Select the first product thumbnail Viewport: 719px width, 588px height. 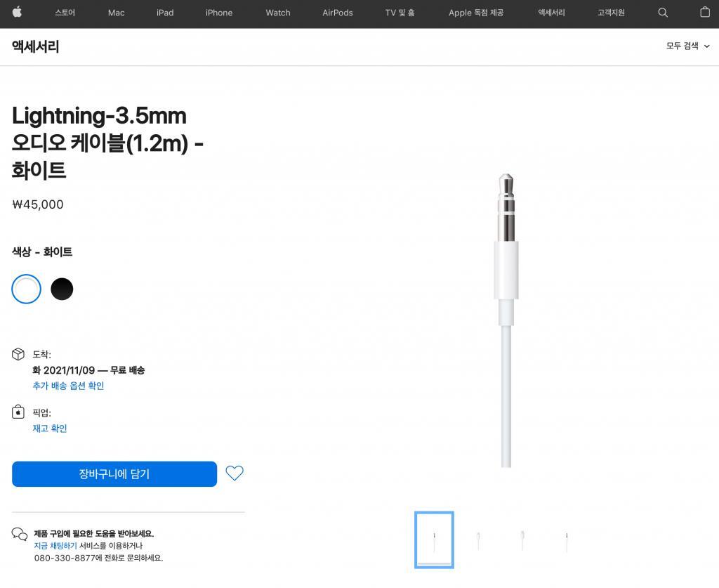click(434, 540)
